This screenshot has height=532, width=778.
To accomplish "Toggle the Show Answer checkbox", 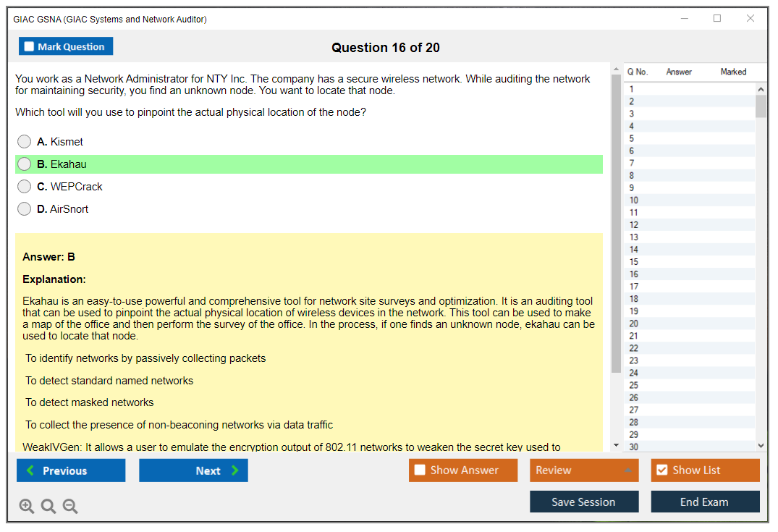I will coord(420,470).
